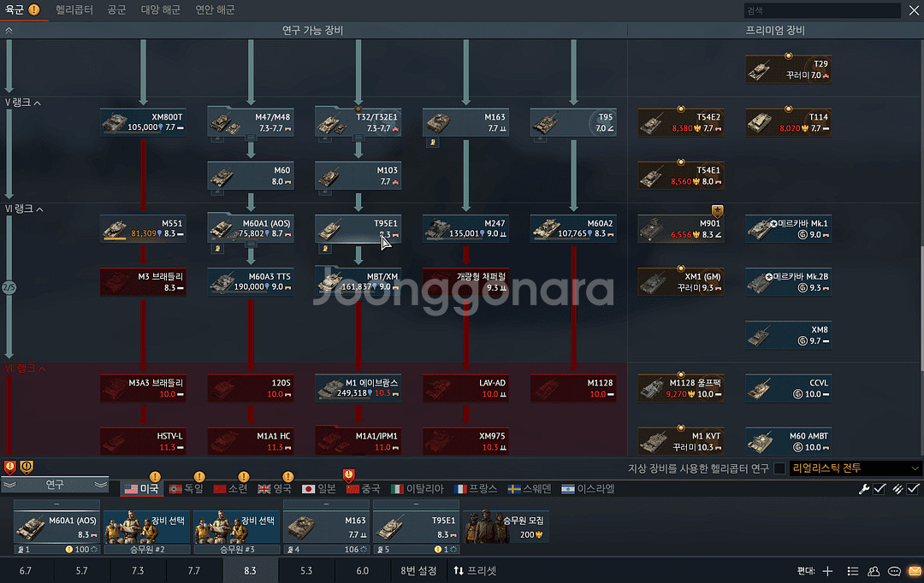This screenshot has width=924, height=583.
Task: Expand the 연구 panel button
Action: tap(55, 485)
